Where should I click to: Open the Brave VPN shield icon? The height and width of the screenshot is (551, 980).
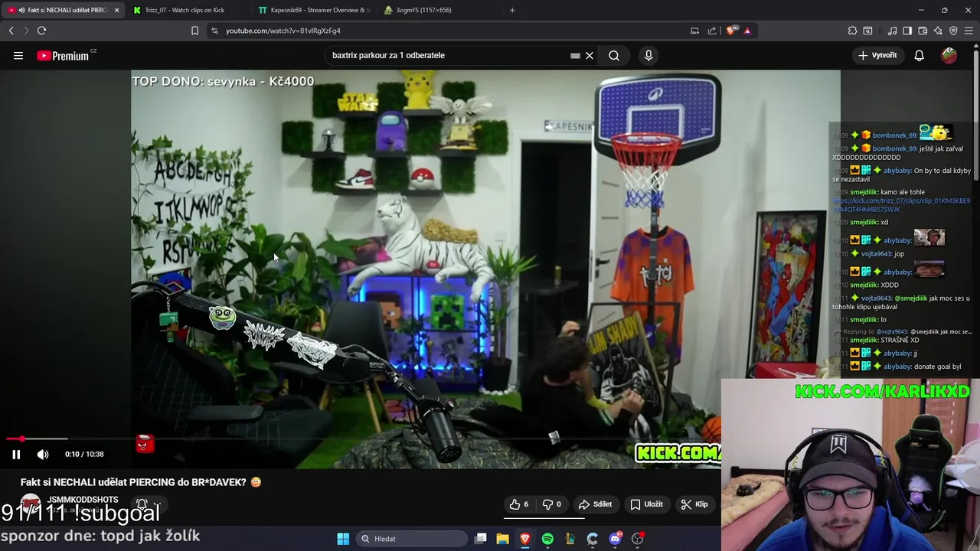(x=953, y=31)
